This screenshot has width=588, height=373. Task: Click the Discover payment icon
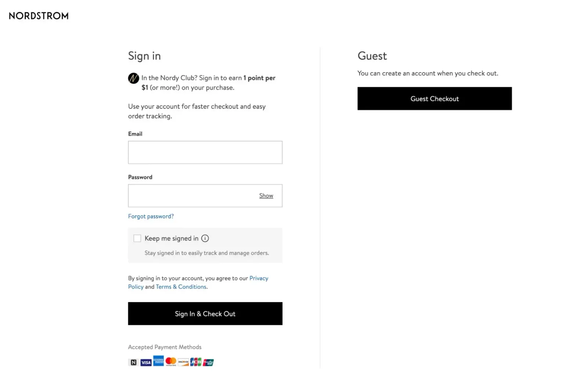pos(183,362)
